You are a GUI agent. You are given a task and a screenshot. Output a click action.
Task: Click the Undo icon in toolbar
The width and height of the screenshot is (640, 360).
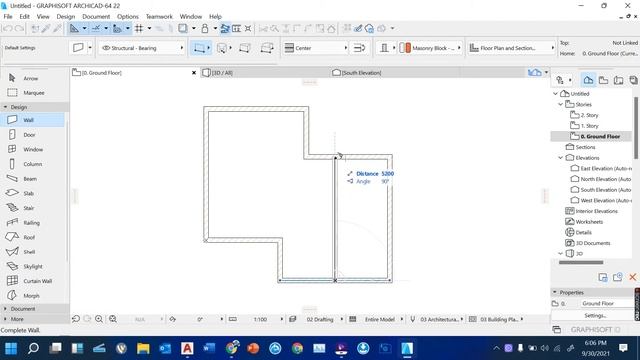coord(7,28)
